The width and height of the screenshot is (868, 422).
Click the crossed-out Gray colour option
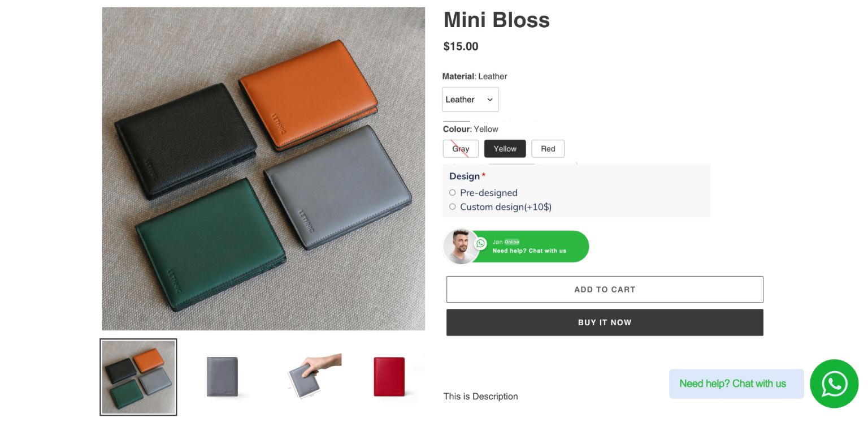pos(461,148)
